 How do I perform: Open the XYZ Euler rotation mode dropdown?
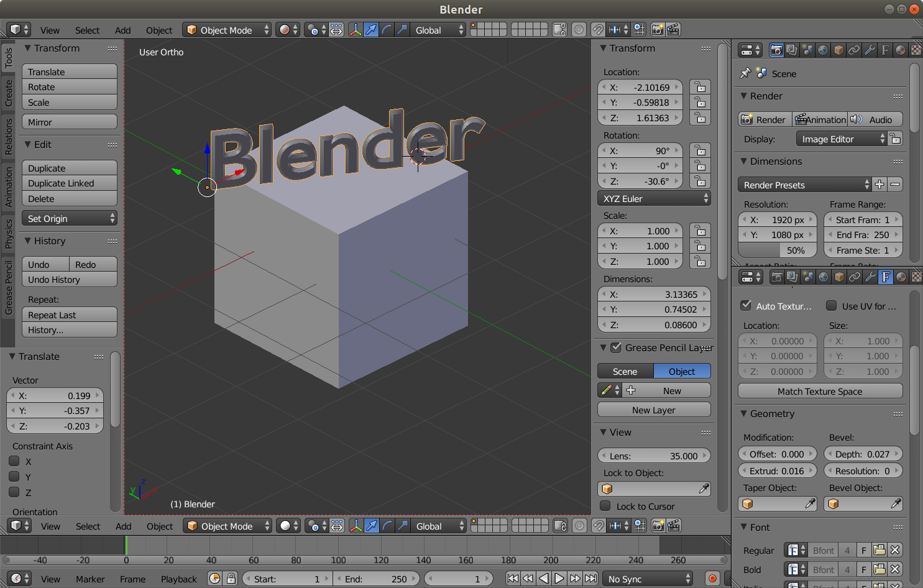pyautogui.click(x=654, y=199)
